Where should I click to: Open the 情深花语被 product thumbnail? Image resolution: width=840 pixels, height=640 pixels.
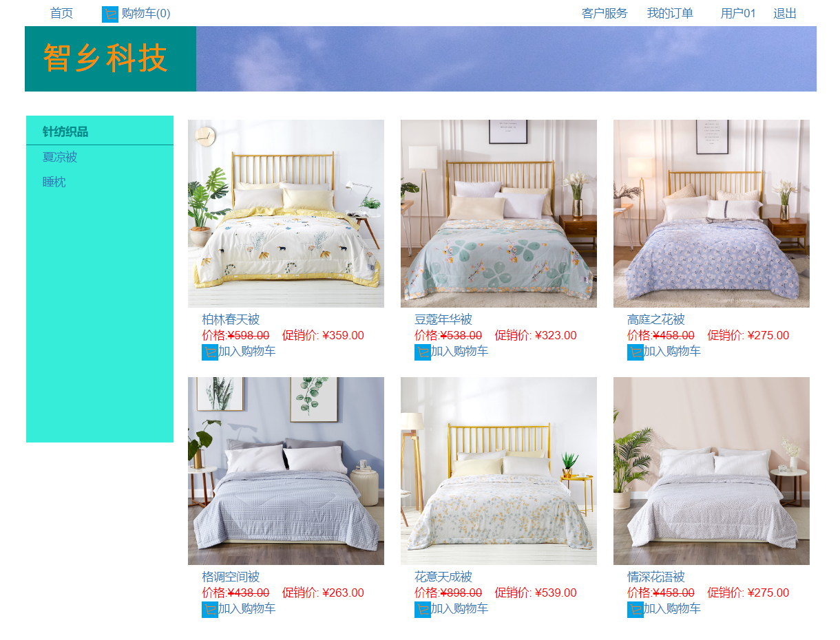(x=711, y=471)
